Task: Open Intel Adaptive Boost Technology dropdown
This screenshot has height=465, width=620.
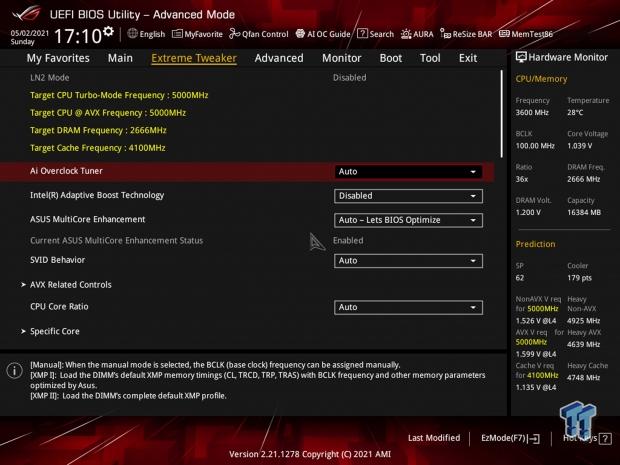Action: [x=408, y=196]
